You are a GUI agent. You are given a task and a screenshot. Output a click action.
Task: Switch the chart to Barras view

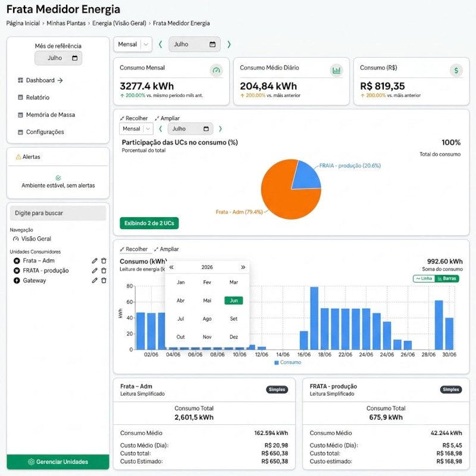(x=447, y=278)
